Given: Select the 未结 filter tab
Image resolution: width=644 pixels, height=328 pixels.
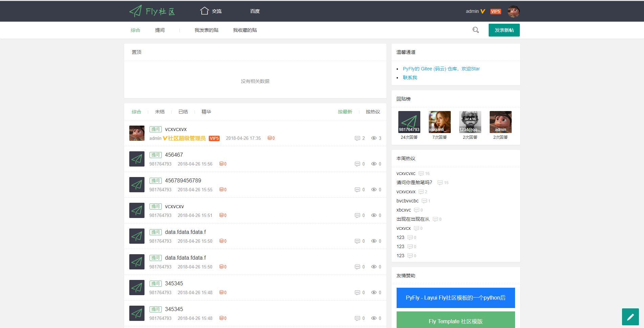Looking at the screenshot, I should (160, 112).
